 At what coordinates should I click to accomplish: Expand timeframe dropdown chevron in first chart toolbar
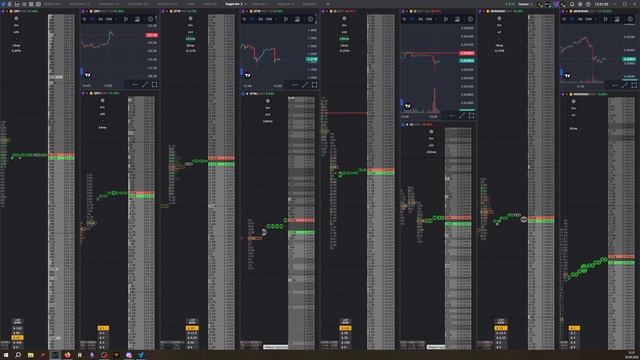(x=116, y=19)
